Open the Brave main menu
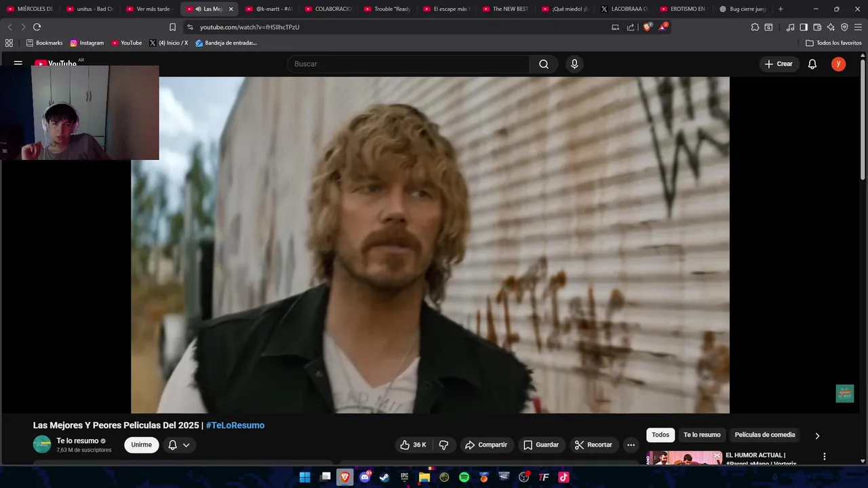868x488 pixels. click(858, 27)
